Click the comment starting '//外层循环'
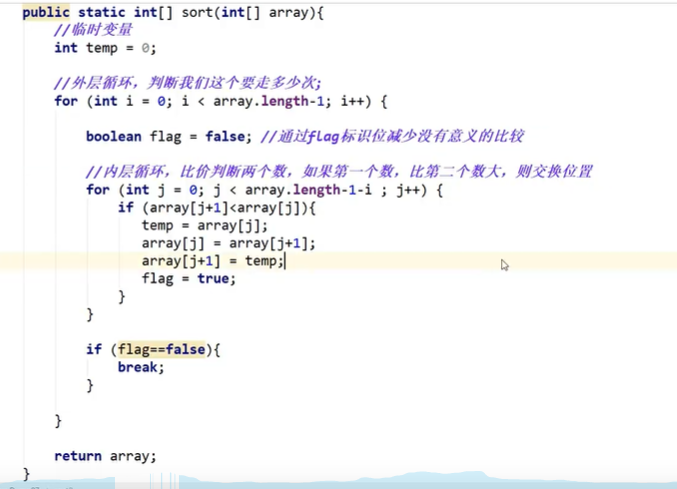 (187, 83)
